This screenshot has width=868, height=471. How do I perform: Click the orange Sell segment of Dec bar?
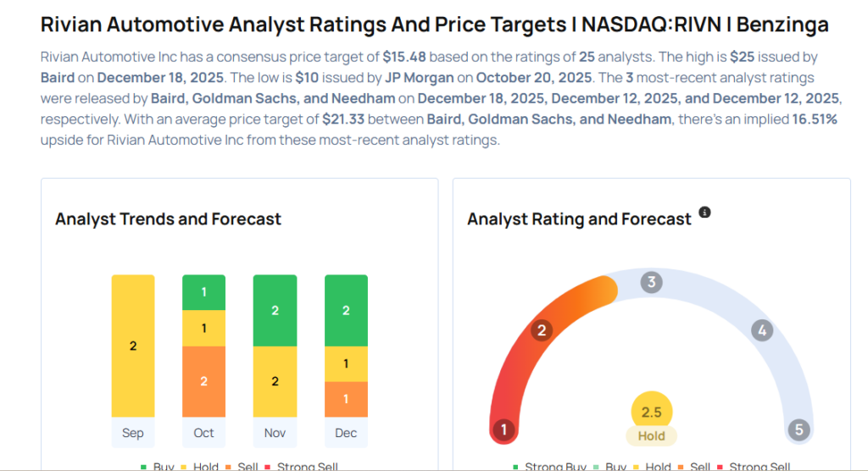[346, 399]
